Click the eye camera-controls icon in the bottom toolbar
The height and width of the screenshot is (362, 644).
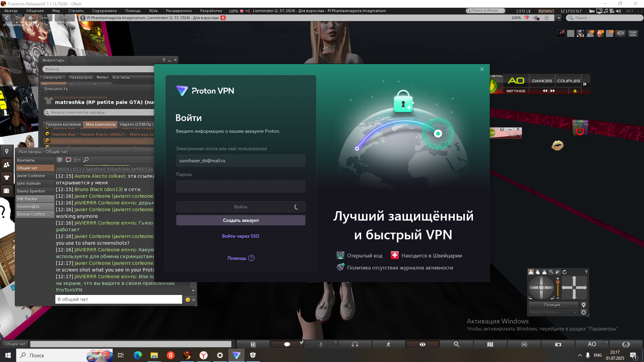423,344
